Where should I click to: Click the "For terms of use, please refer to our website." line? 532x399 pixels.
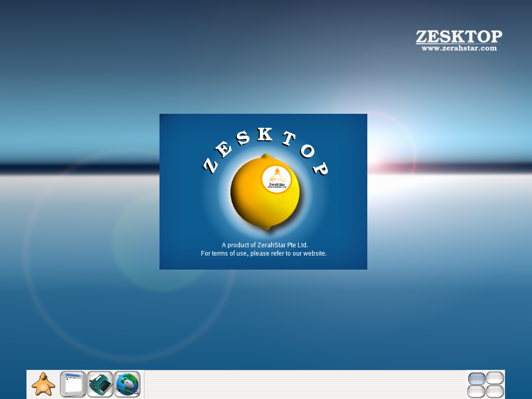263,254
